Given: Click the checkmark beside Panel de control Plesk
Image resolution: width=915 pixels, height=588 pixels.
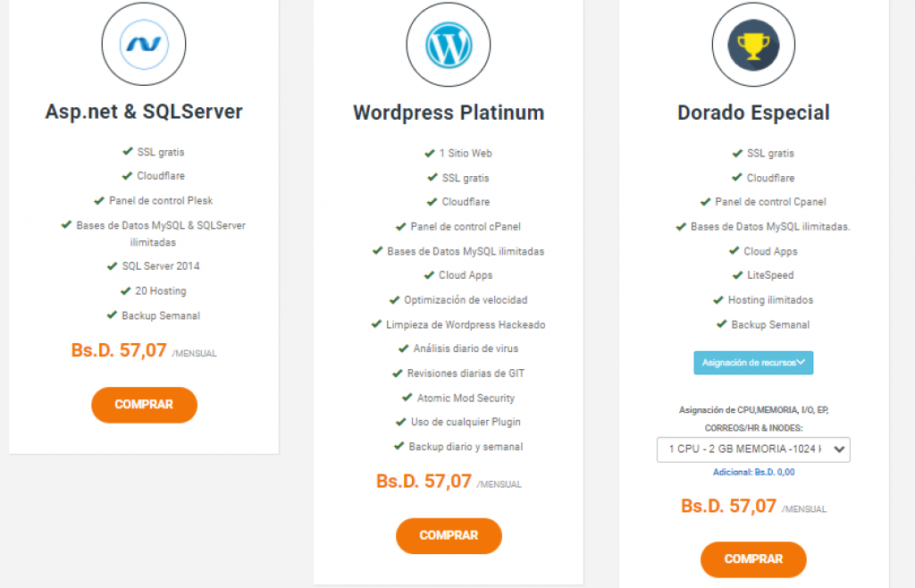Looking at the screenshot, I should pos(99,201).
